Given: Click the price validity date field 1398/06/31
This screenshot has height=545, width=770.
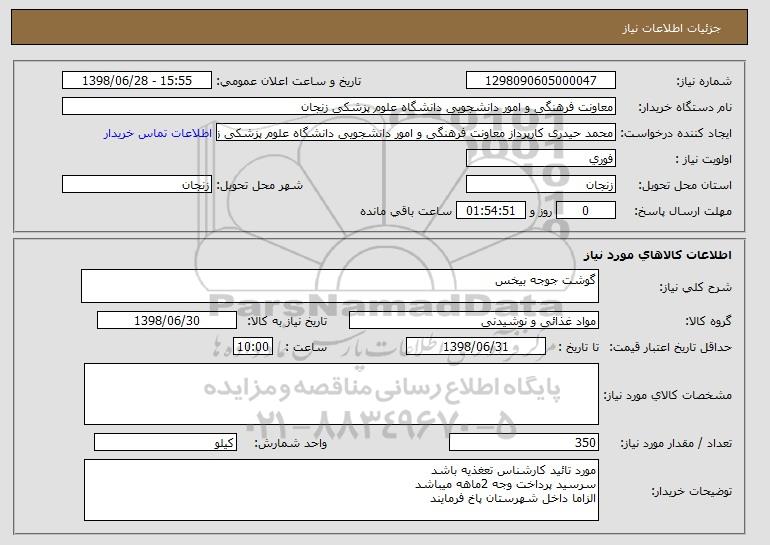Looking at the screenshot, I should point(476,347).
